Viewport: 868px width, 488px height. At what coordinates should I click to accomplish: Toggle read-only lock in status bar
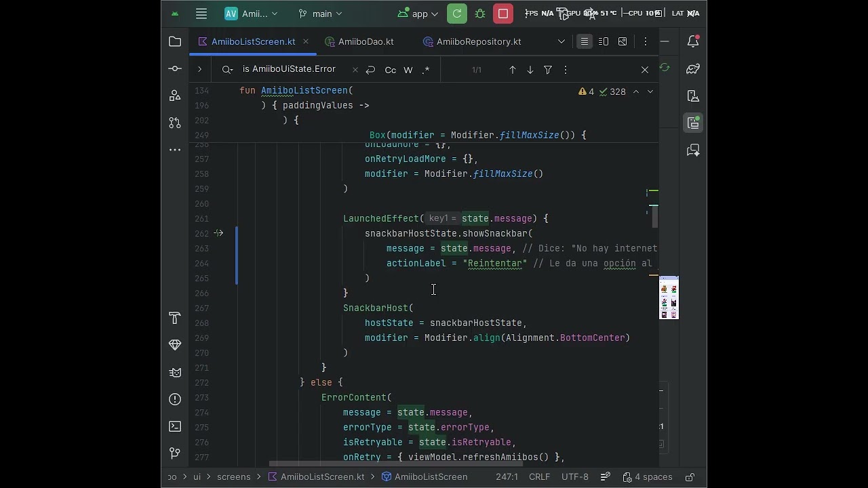click(x=690, y=477)
